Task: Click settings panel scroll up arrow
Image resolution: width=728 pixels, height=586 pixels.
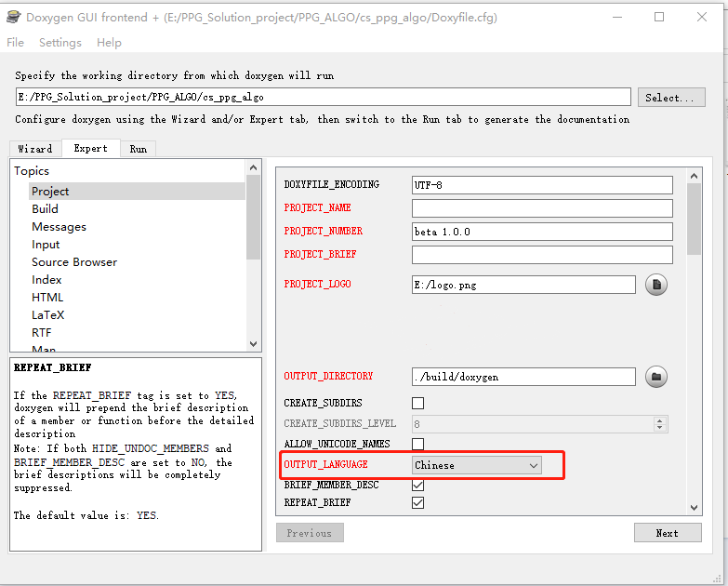Action: pos(695,176)
